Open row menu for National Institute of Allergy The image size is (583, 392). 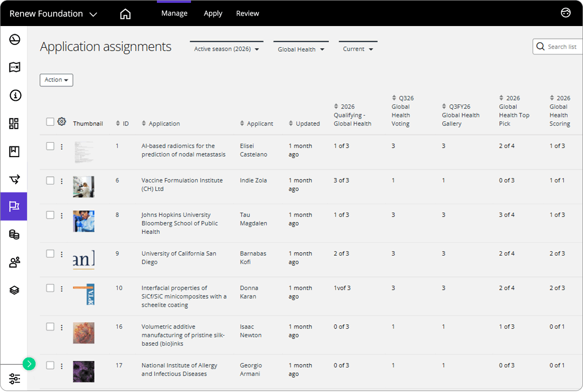tap(62, 366)
